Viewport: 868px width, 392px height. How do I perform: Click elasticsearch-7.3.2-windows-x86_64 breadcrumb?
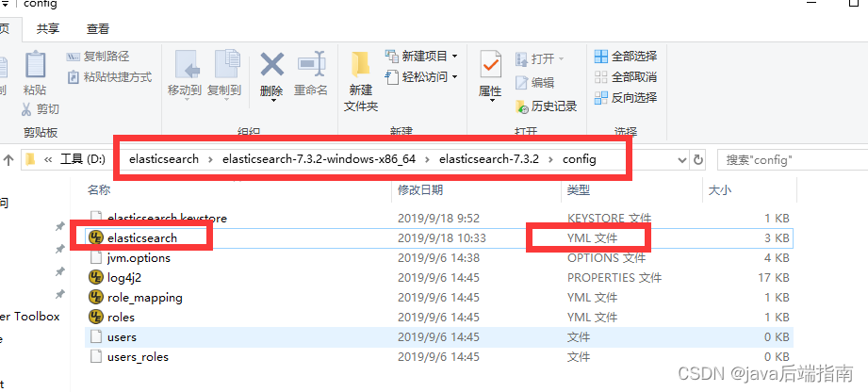(x=319, y=159)
